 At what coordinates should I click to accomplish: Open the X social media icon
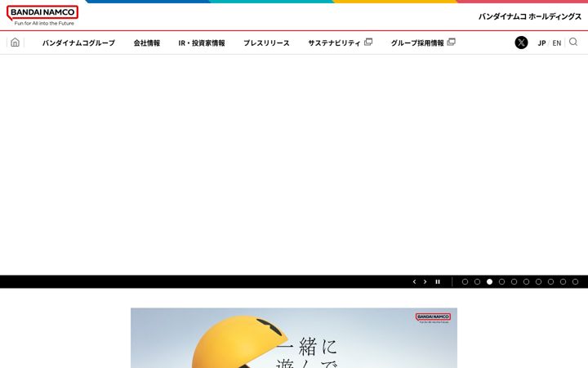click(521, 43)
